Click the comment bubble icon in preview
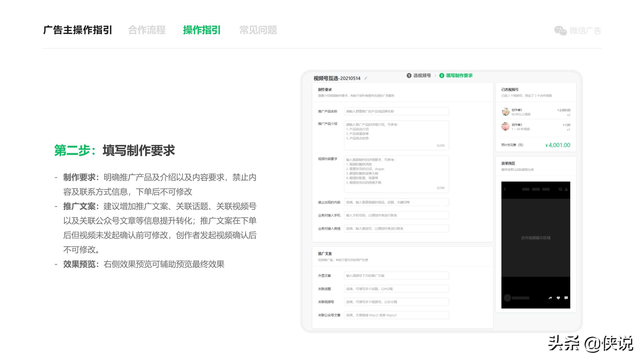This screenshot has height=362, width=644. [566, 298]
